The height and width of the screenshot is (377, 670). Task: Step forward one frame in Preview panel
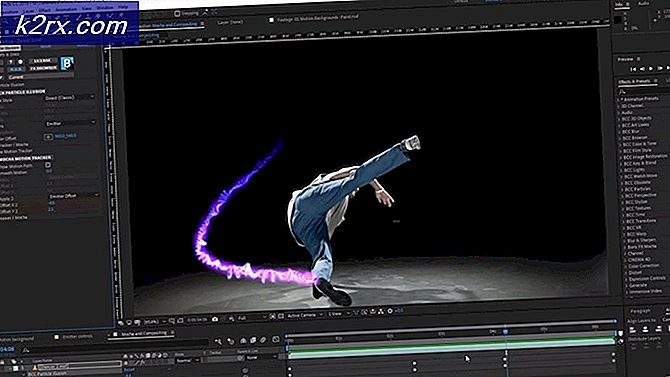(660, 68)
